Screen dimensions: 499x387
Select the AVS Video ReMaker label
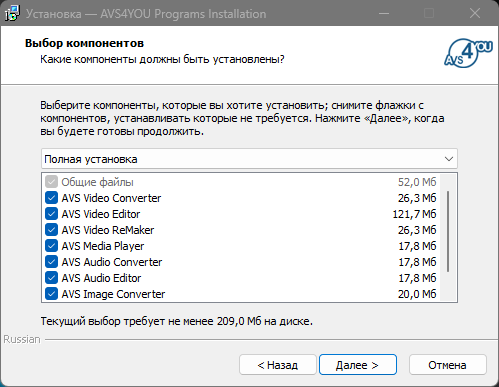tap(108, 230)
